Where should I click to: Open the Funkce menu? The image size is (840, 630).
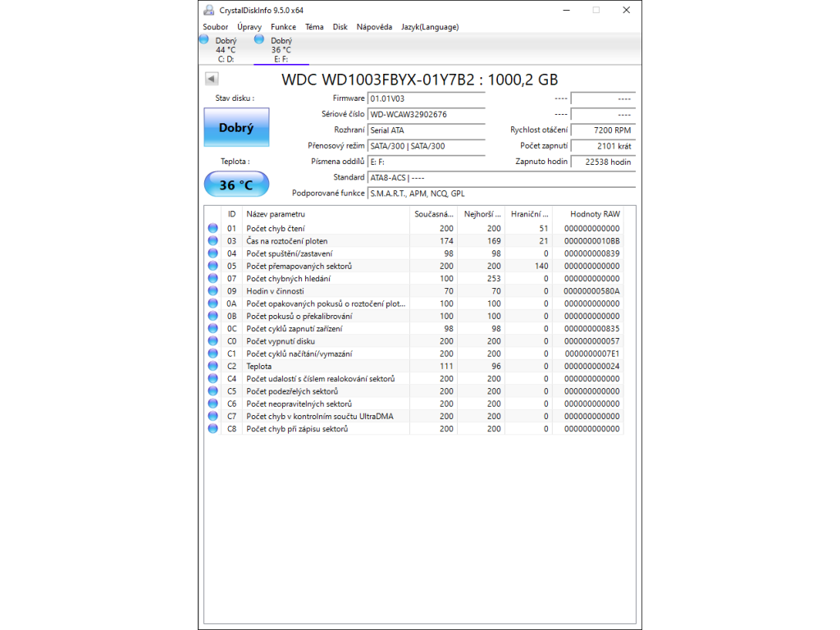[x=283, y=27]
